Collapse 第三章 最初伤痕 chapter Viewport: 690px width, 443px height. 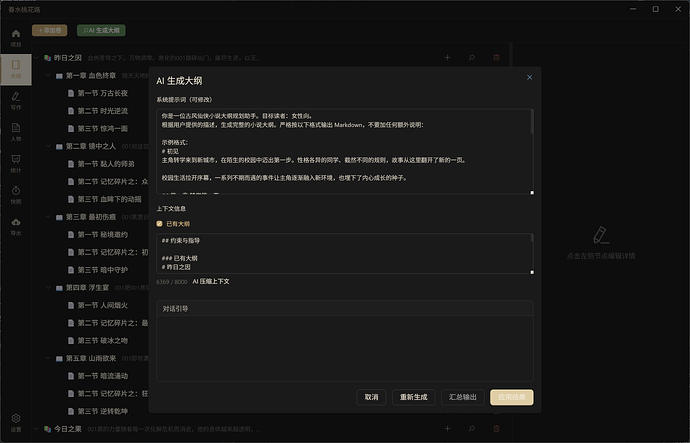tap(48, 216)
